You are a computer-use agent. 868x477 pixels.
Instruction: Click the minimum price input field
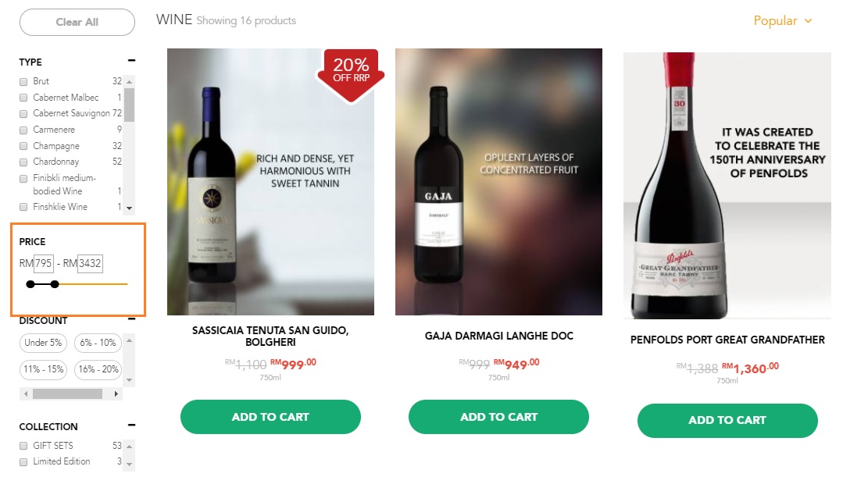43,263
